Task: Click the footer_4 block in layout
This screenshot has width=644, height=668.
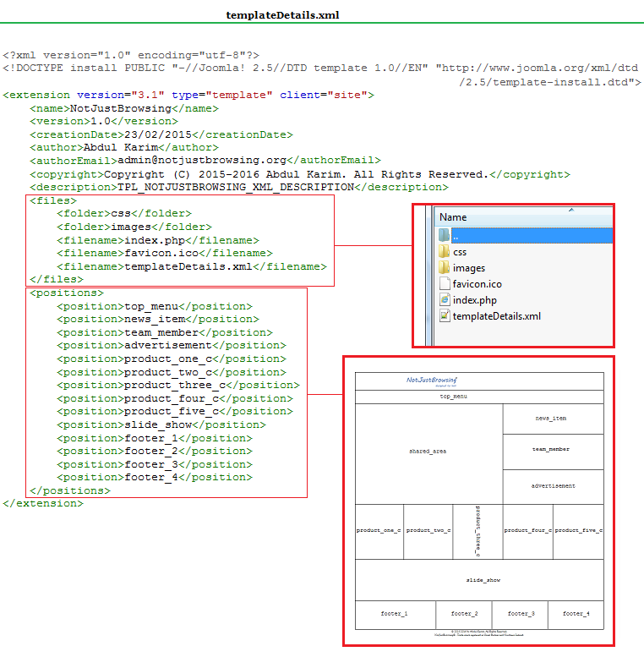Action: pyautogui.click(x=576, y=614)
